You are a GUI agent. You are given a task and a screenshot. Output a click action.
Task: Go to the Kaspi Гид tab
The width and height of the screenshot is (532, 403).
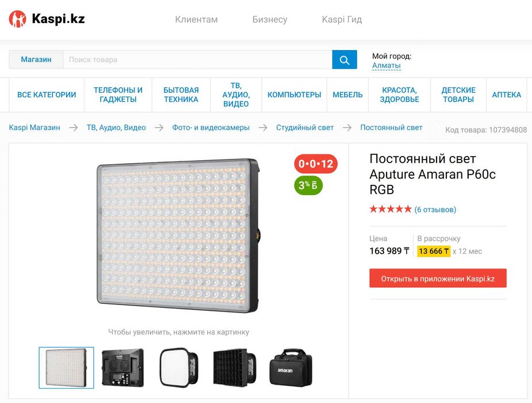[x=342, y=20]
